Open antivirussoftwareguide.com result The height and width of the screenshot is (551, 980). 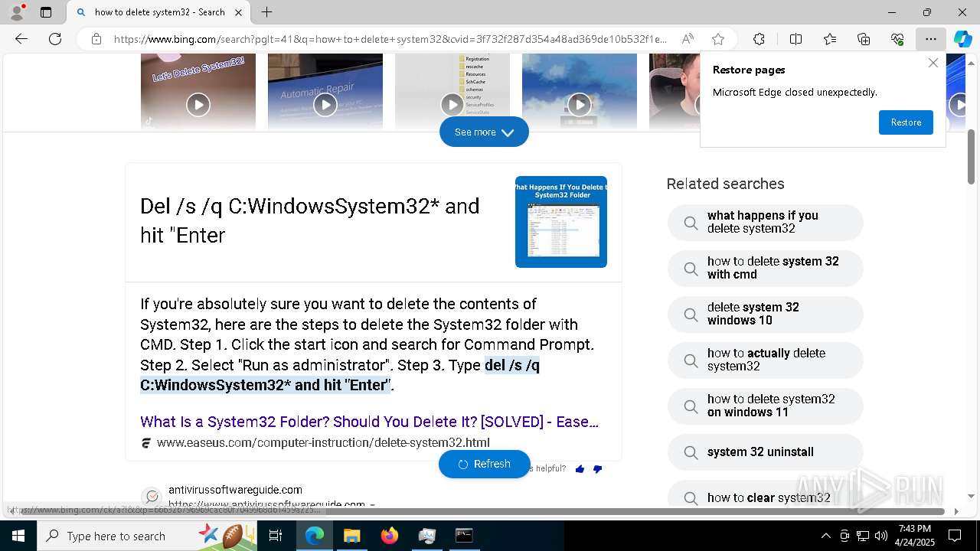click(x=235, y=490)
